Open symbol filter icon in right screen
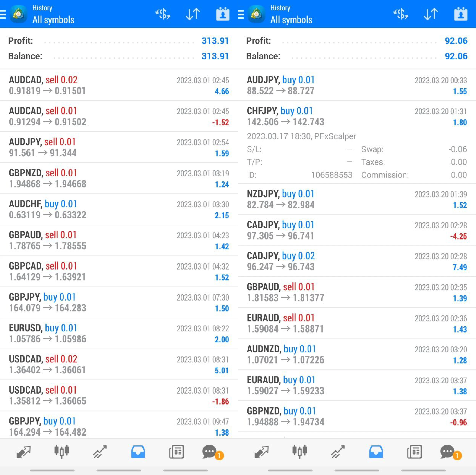 (401, 14)
